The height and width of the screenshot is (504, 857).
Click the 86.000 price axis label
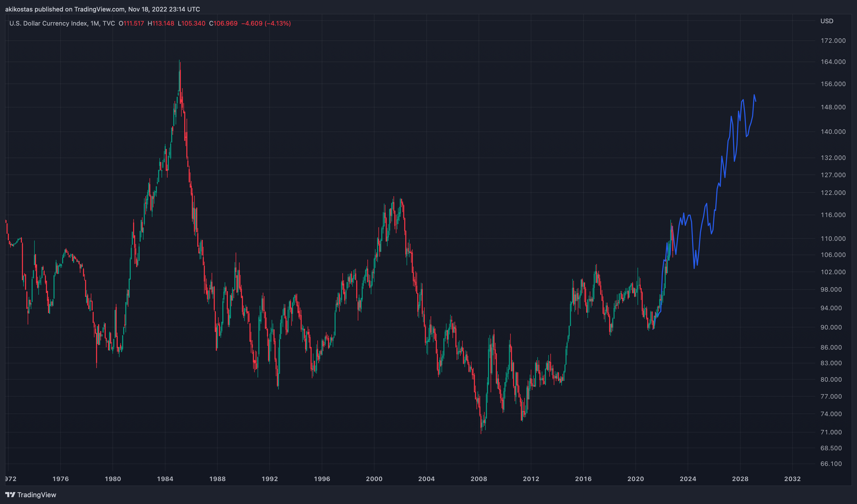tap(831, 347)
